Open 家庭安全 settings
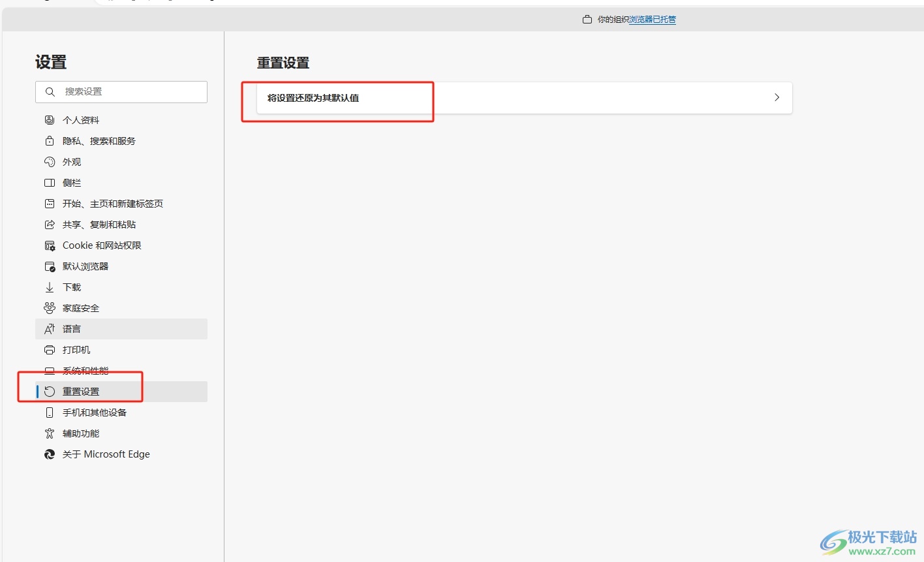This screenshot has height=562, width=924. (121, 308)
